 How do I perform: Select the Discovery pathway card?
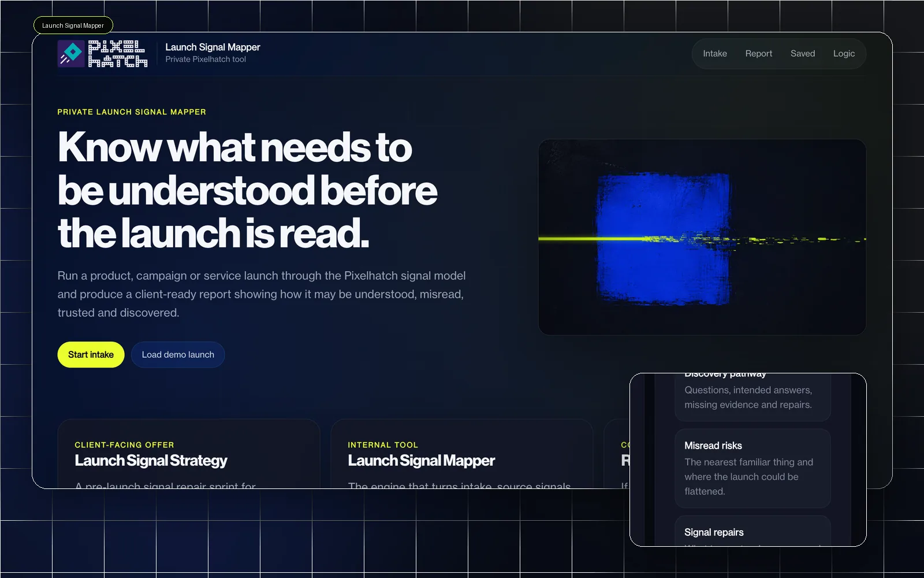[752, 397]
